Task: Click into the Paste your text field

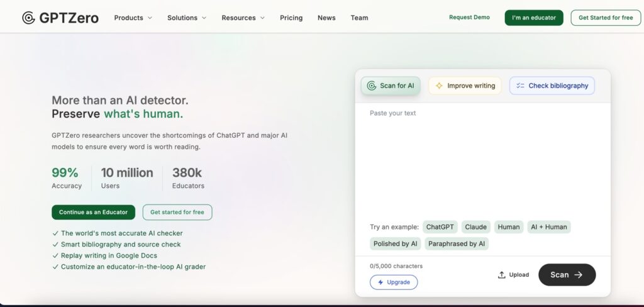Action: pyautogui.click(x=482, y=157)
